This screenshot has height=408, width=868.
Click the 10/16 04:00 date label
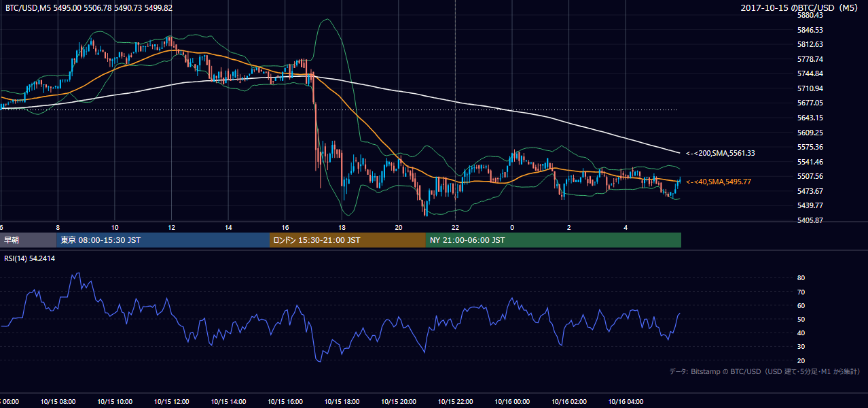pos(626,401)
